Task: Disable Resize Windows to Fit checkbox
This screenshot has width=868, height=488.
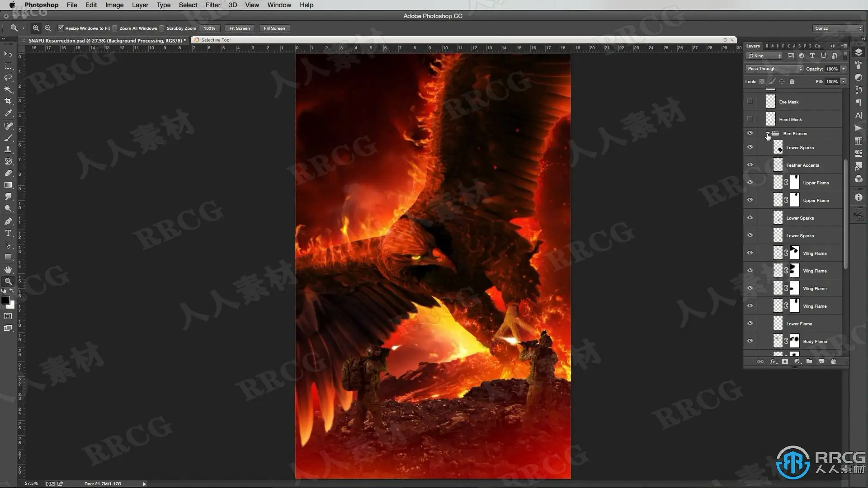Action: (61, 28)
